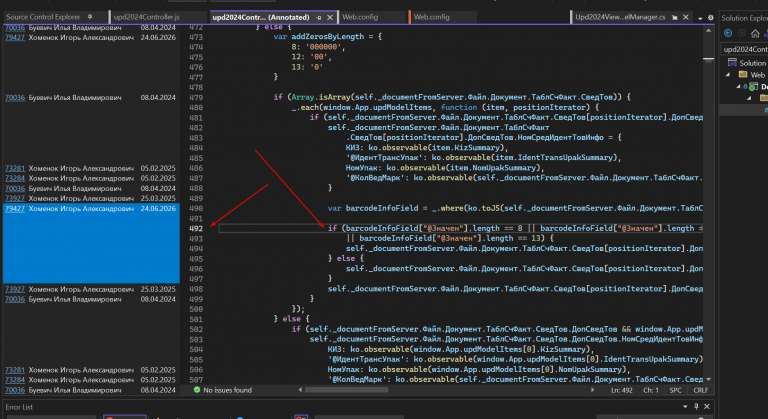Image resolution: width=768 pixels, height=419 pixels.
Task: Click the horizontal scrollbar thumb
Action: [x=347, y=390]
